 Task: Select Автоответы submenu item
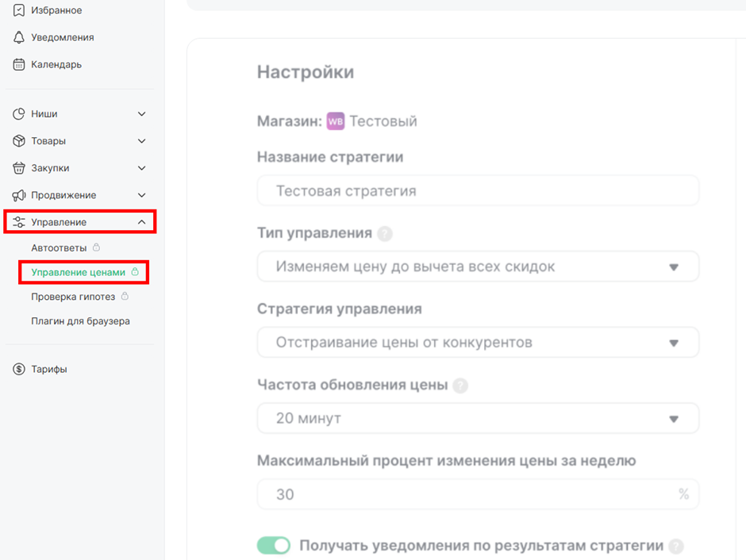point(59,247)
